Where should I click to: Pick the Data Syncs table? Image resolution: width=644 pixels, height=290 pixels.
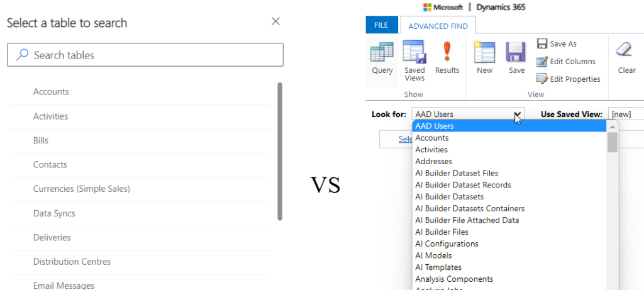pyautogui.click(x=140, y=214)
